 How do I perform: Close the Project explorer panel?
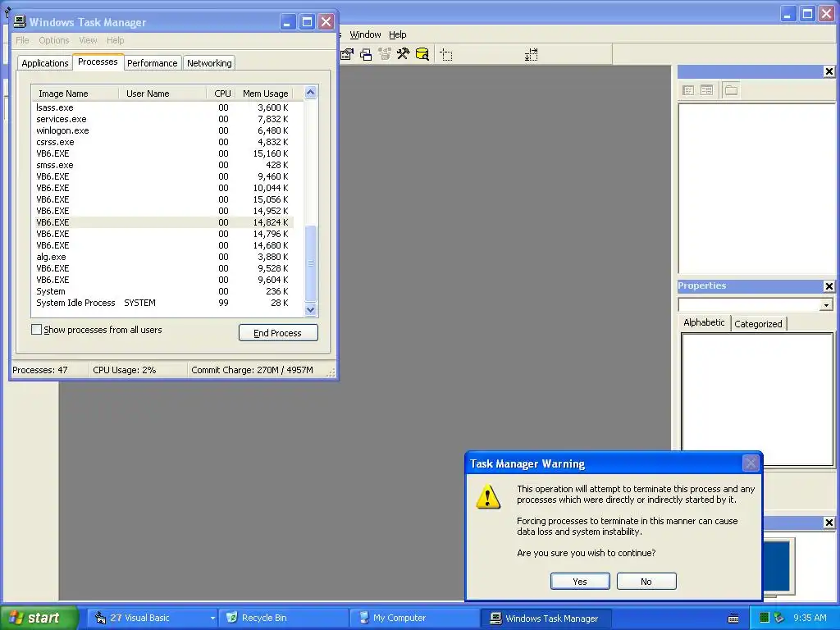point(829,71)
